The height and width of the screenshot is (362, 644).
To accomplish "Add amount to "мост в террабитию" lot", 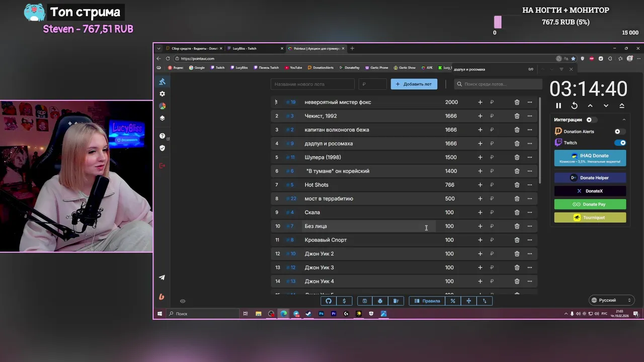I will click(480, 199).
